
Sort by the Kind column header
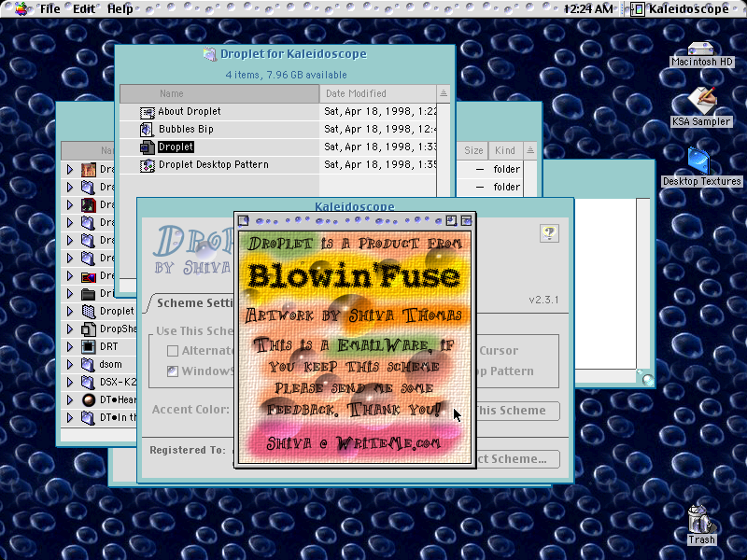pos(505,150)
